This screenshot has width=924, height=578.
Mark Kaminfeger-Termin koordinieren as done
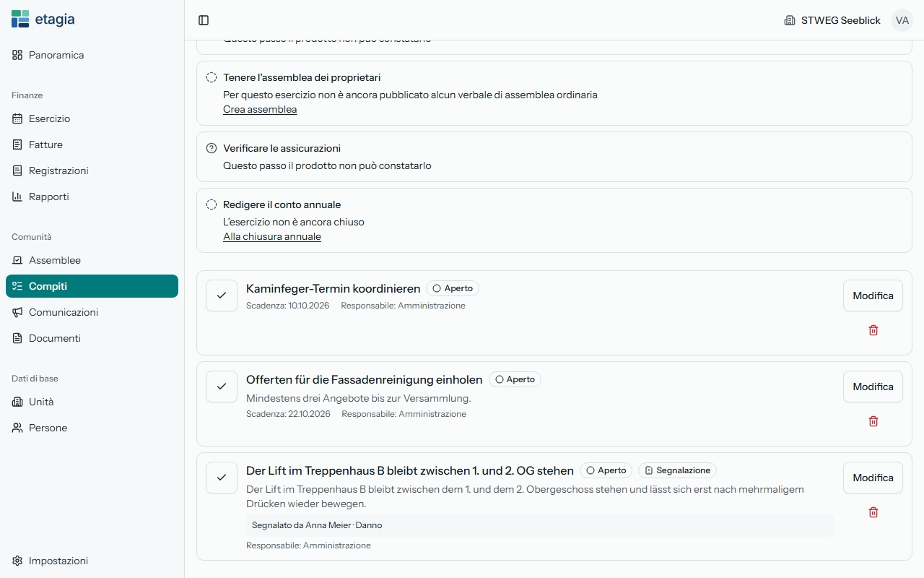(x=222, y=296)
